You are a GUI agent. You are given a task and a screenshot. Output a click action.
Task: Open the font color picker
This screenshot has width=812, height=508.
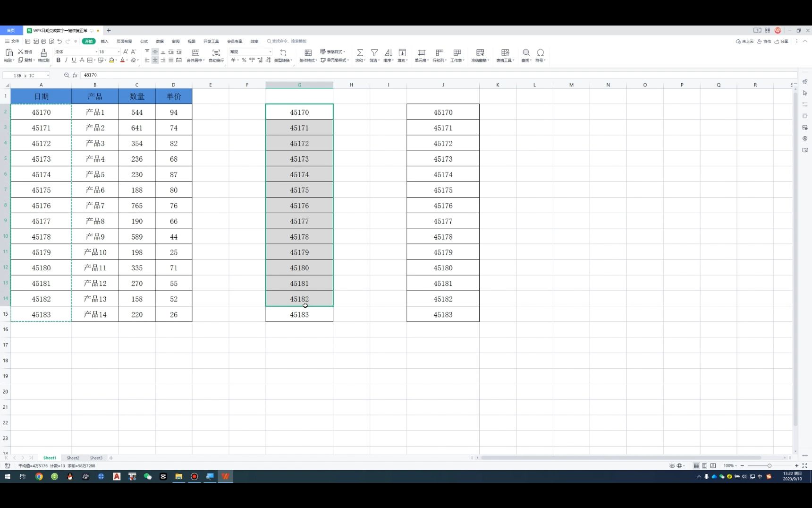pyautogui.click(x=122, y=60)
